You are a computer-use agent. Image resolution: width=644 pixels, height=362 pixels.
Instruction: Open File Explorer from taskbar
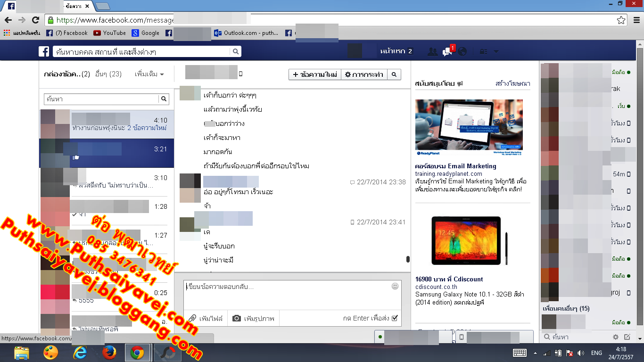(21, 353)
